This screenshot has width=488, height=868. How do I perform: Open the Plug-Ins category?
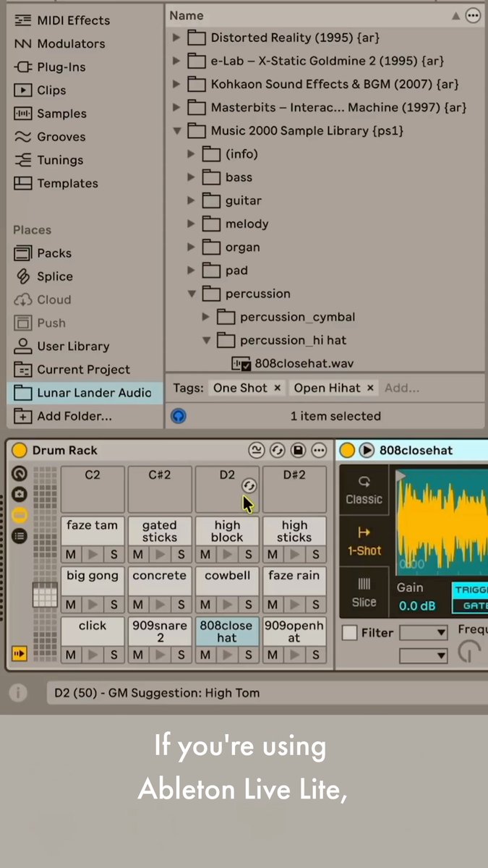[50, 67]
